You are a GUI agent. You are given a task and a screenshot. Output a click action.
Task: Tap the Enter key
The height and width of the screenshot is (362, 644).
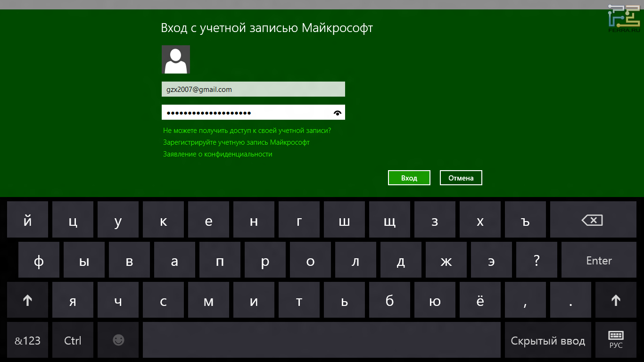(599, 260)
